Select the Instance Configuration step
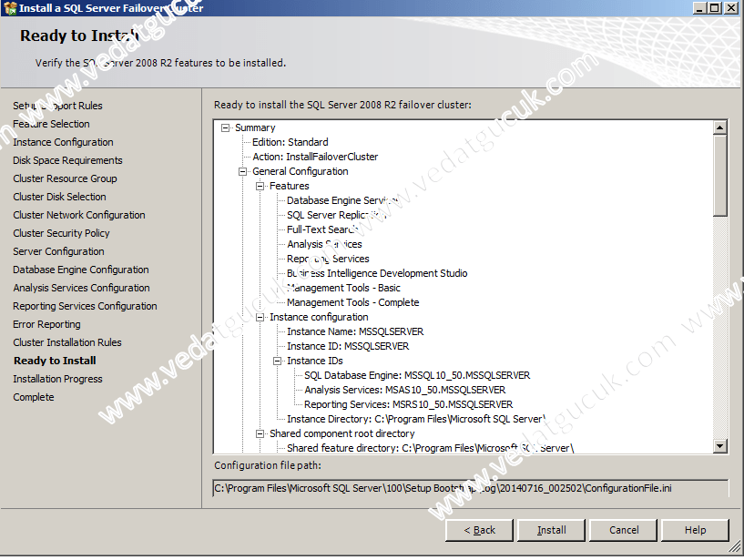744x560 pixels. click(x=63, y=142)
